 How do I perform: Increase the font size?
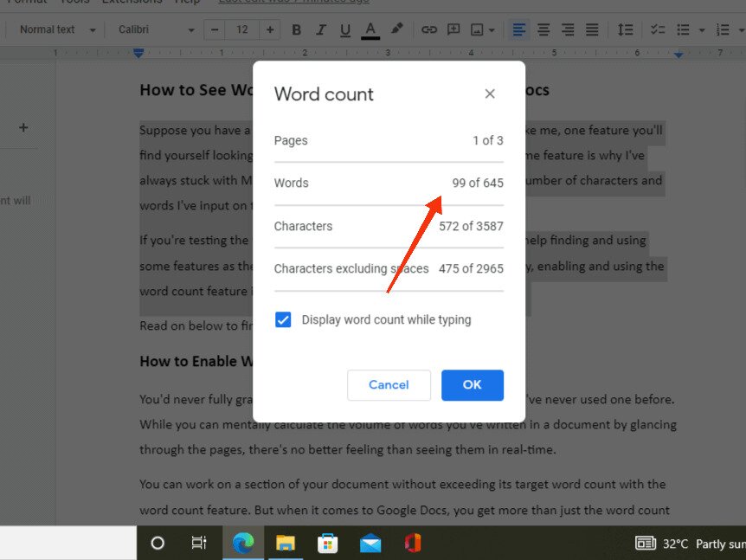tap(270, 30)
